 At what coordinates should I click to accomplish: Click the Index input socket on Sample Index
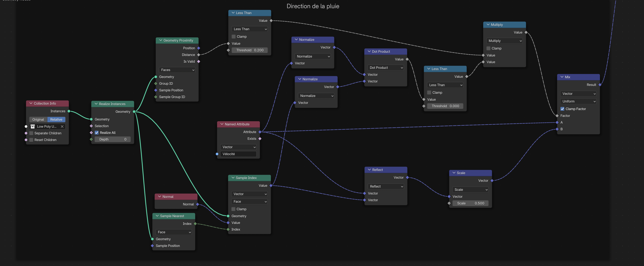pos(228,229)
